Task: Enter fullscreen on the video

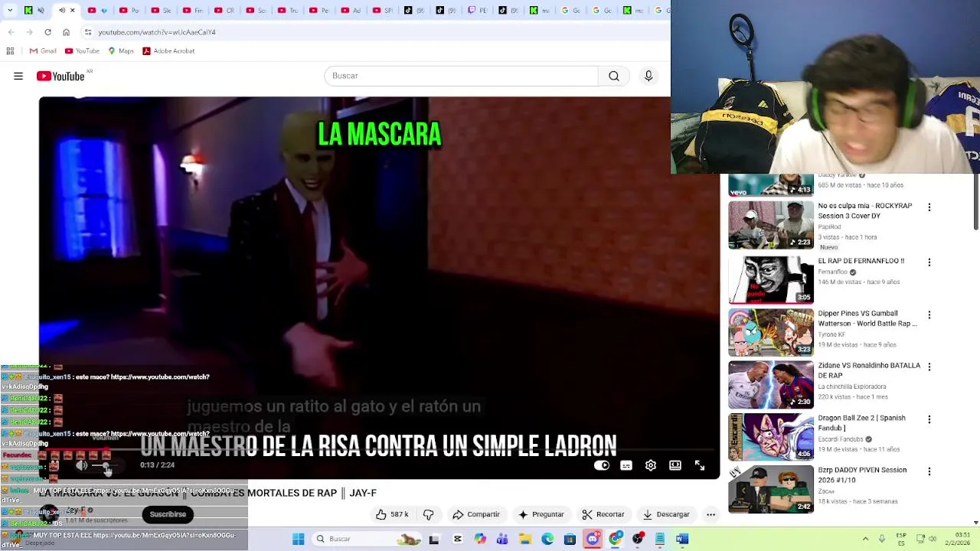Action: click(x=700, y=465)
